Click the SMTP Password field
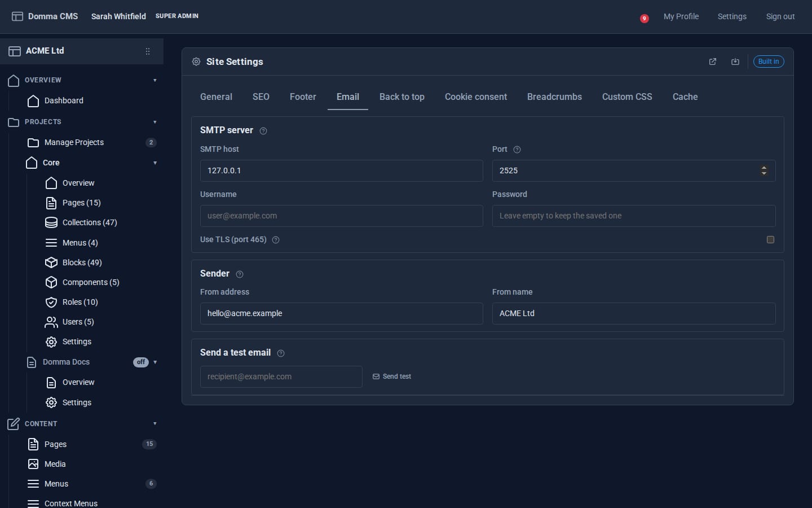812x508 pixels. pyautogui.click(x=634, y=216)
